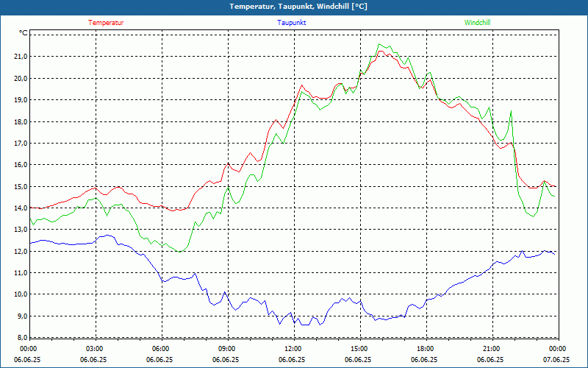Click the 18:00 time axis label
Viewport: 588px width, 368px height.
click(x=426, y=349)
